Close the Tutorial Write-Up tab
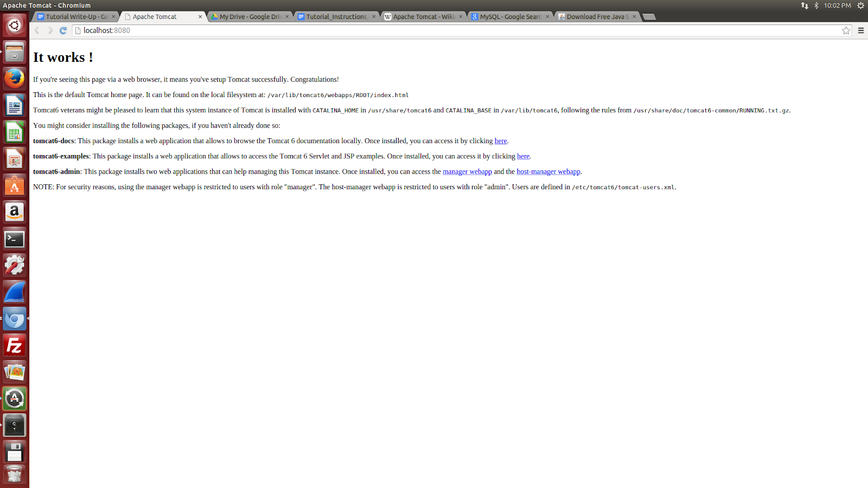868x488 pixels. [113, 17]
